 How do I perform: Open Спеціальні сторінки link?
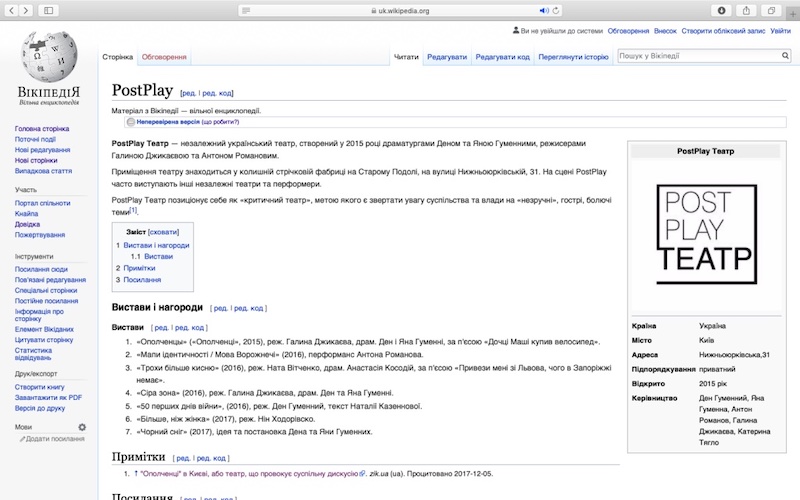point(46,291)
